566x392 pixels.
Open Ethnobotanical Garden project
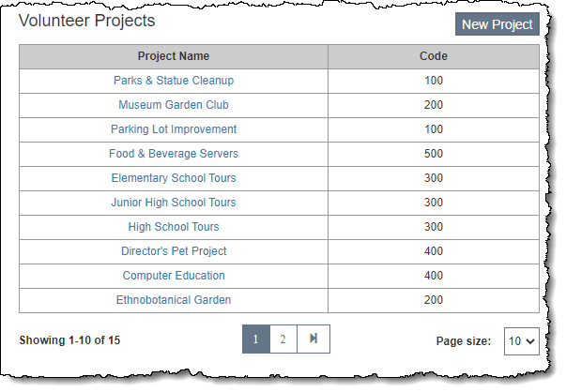pos(174,300)
